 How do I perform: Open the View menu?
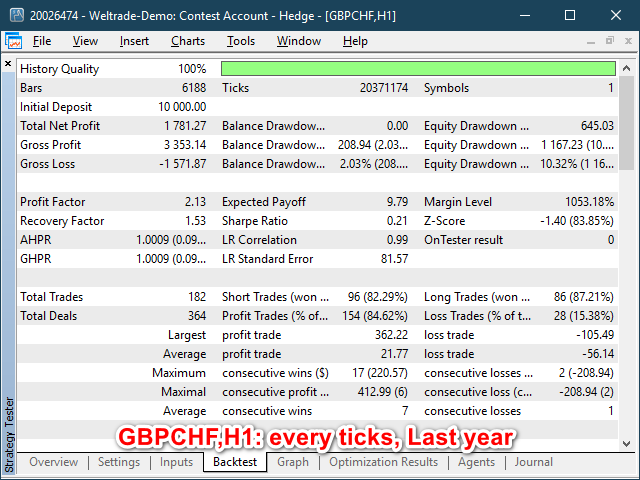(85, 41)
